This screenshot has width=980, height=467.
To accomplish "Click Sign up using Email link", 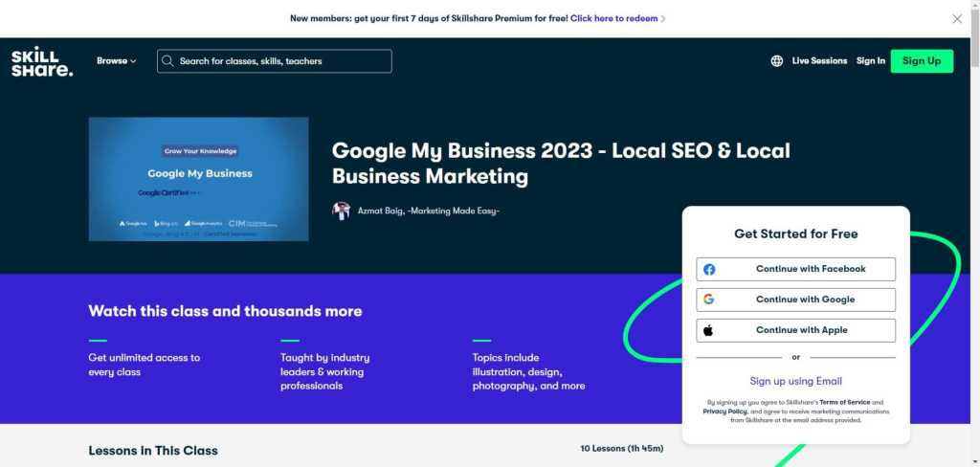I will coord(795,381).
